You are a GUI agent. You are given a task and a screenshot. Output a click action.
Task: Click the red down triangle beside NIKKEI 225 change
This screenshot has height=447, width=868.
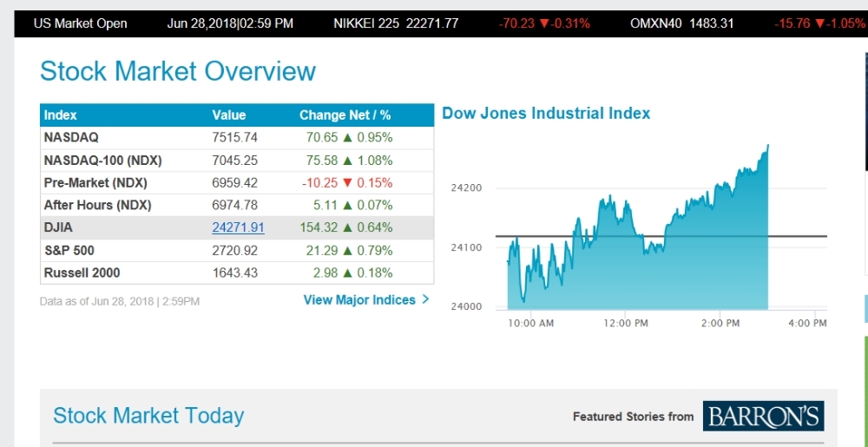[x=544, y=23]
